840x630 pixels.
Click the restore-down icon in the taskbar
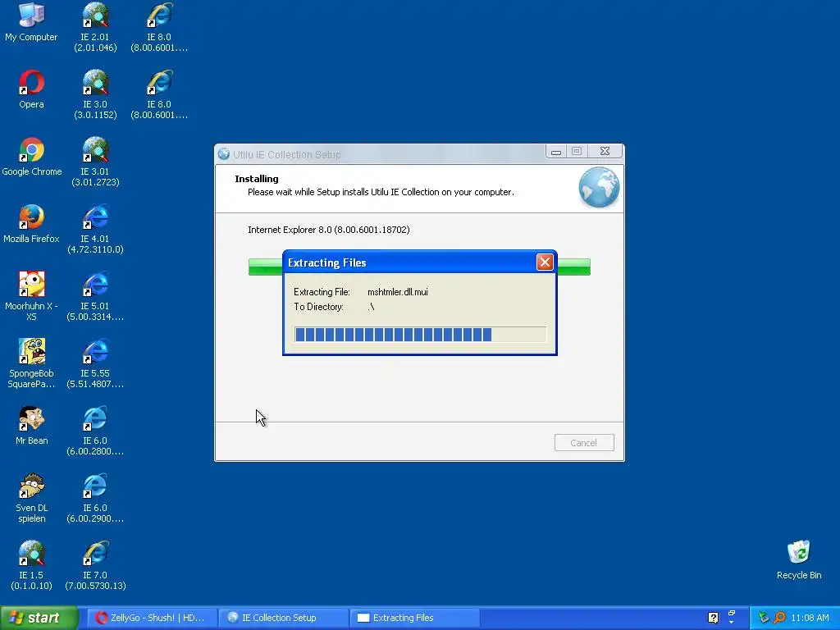point(732,614)
